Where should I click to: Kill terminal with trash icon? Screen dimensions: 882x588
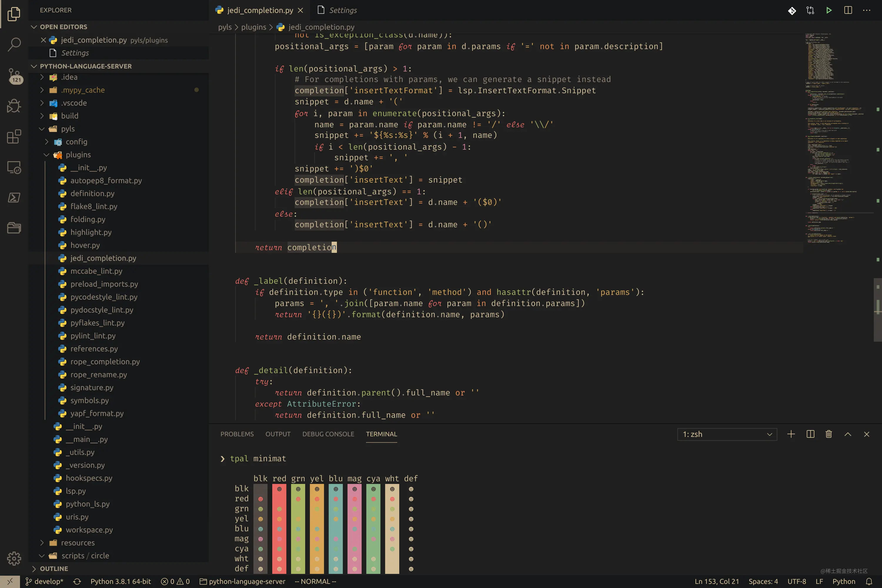(829, 434)
